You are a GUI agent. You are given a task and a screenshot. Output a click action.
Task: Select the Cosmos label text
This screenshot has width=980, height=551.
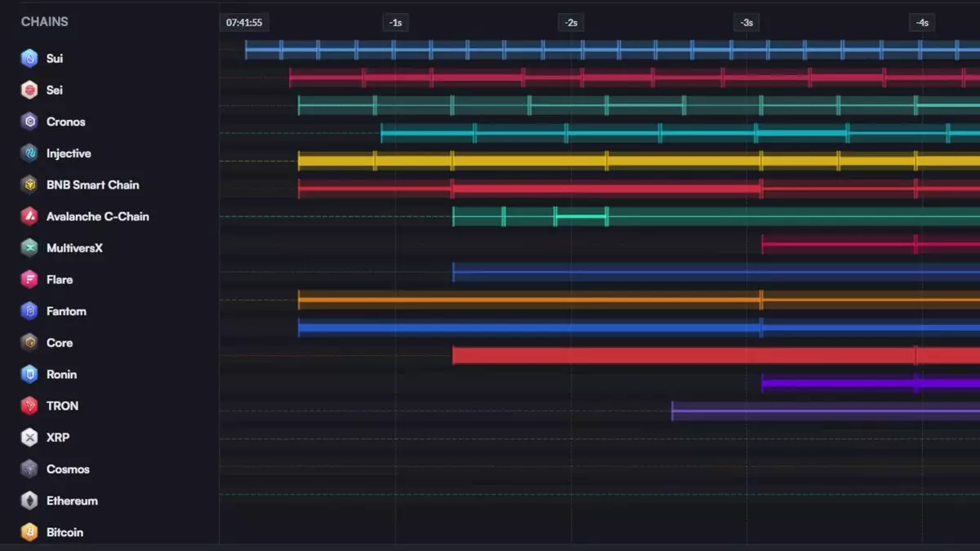point(68,469)
